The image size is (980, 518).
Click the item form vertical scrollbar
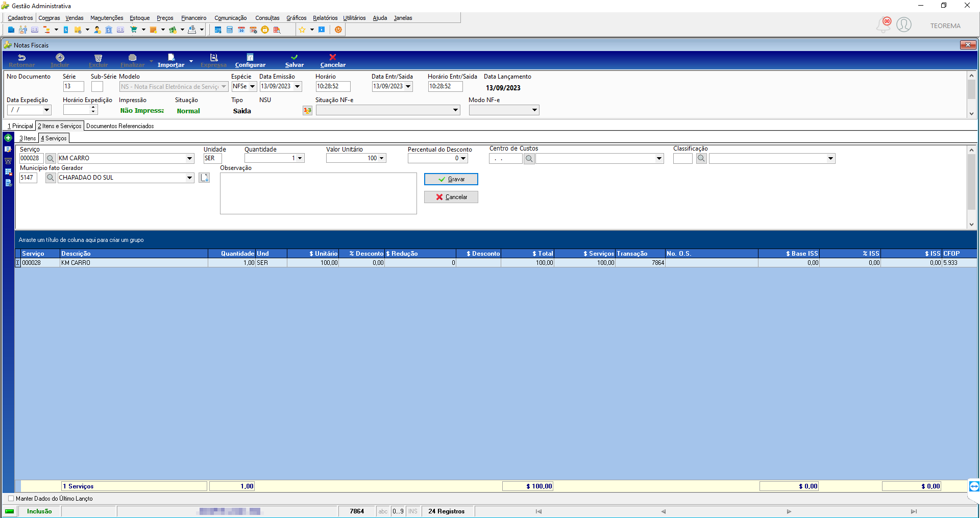971,187
